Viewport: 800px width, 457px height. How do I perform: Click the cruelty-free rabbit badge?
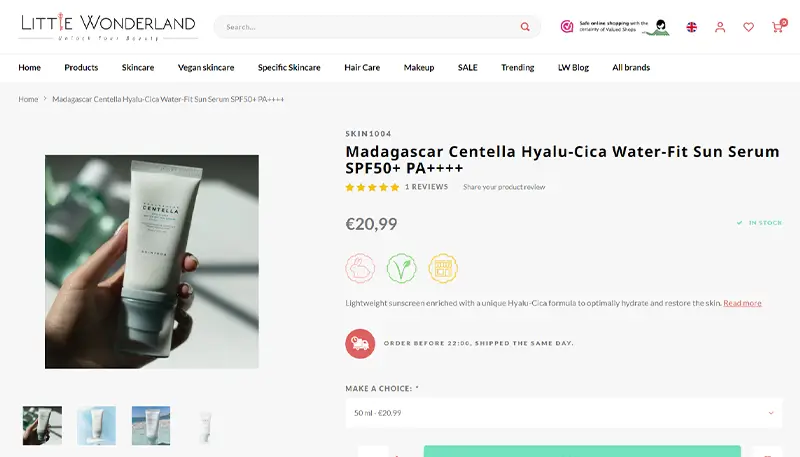click(x=360, y=268)
